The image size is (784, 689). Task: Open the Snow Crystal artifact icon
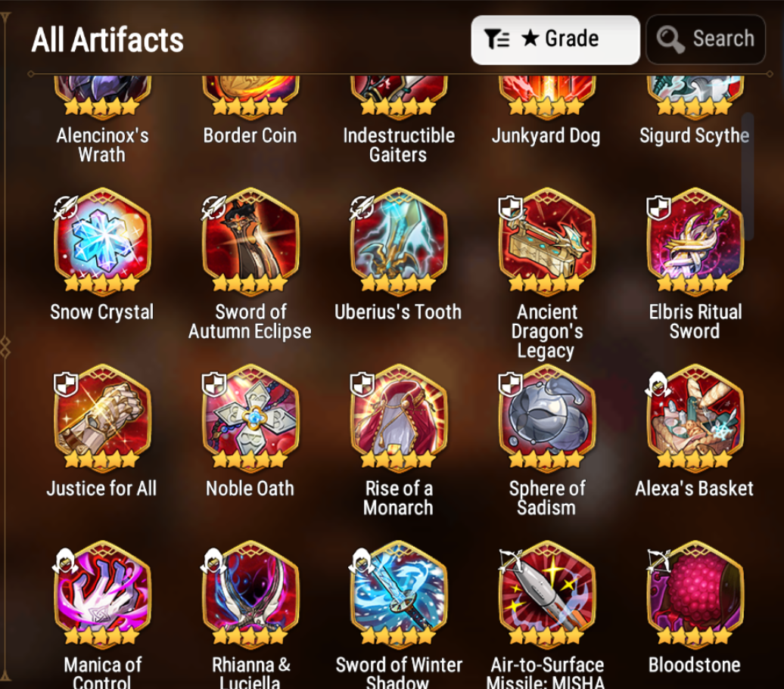tap(102, 239)
